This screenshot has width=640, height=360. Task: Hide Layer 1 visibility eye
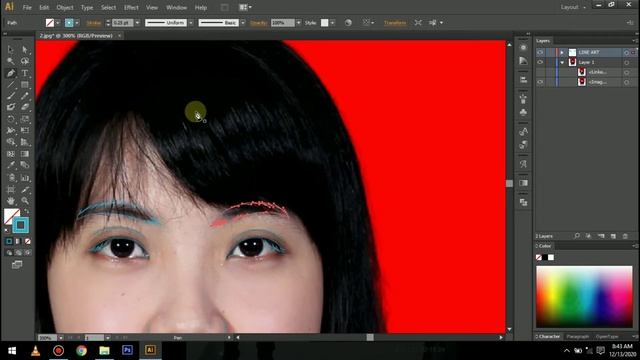click(540, 62)
